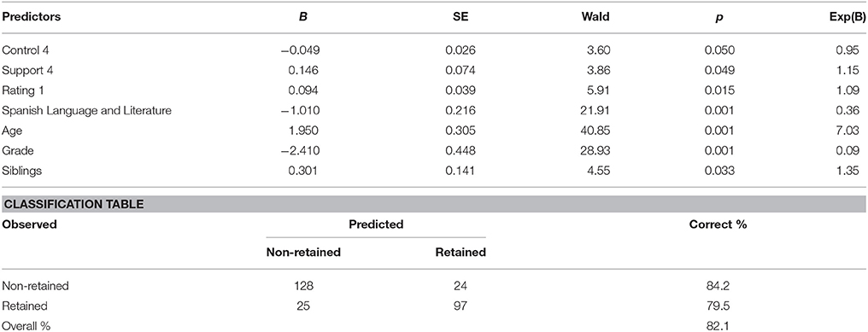
Task: Click Spanish Language and Literature label
Action: [x=86, y=111]
